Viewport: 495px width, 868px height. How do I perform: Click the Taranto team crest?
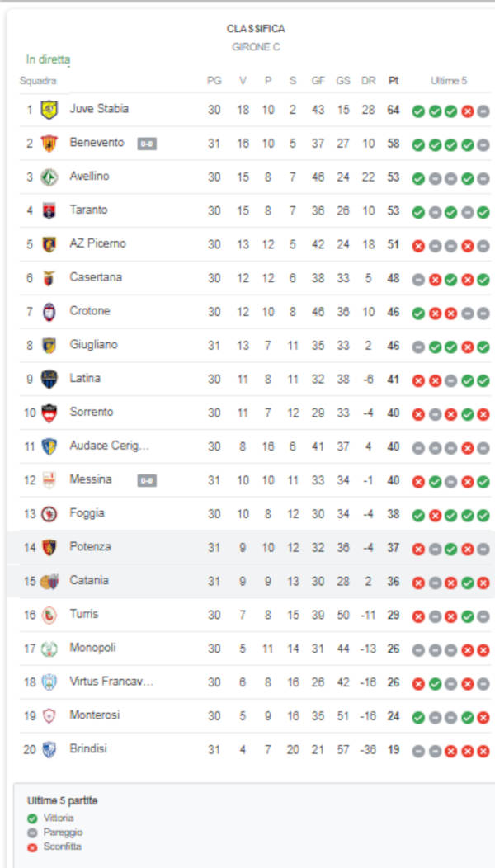(49, 211)
